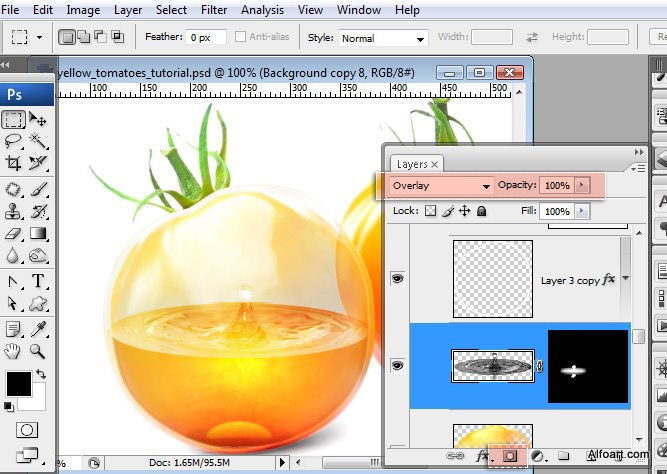The image size is (667, 474).
Task: Swap foreground and background colors
Action: [x=42, y=374]
